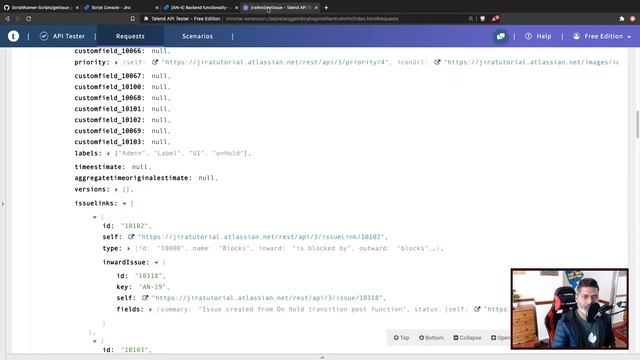
Task: Collapse the inwardIssue object node
Action: click(156, 262)
